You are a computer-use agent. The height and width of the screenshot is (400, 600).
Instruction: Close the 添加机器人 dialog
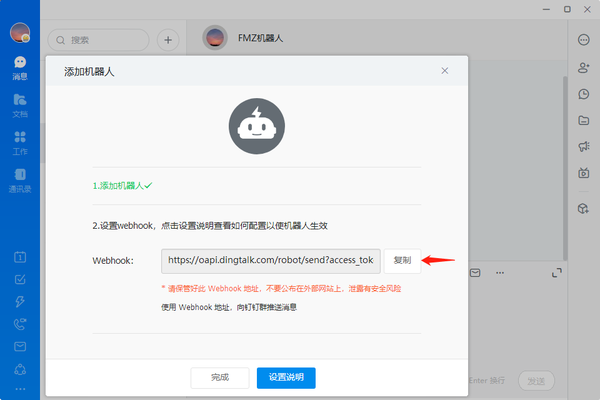[x=445, y=71]
